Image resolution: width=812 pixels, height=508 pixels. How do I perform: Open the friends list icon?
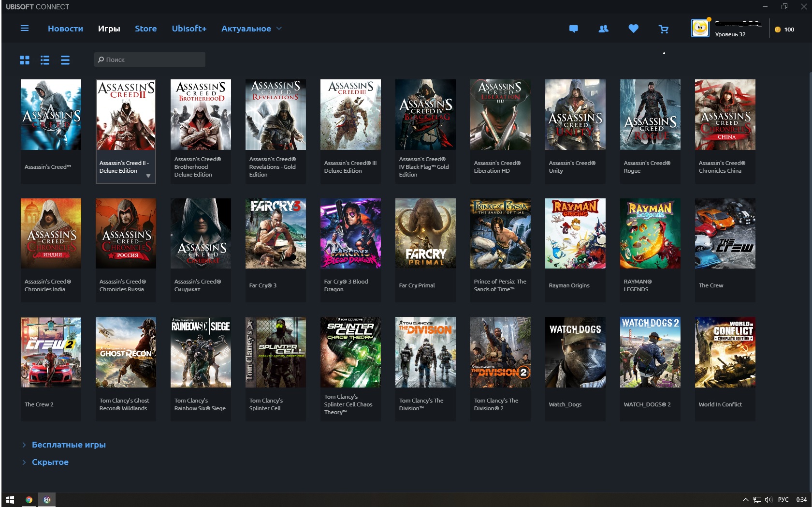pos(603,29)
